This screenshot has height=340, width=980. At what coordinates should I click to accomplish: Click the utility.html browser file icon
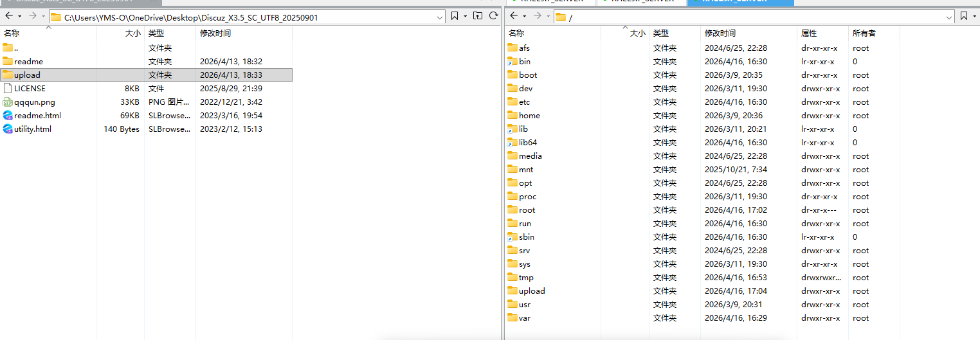(8, 129)
